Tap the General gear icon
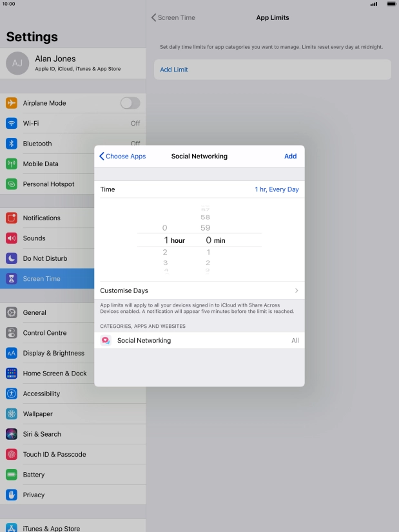The width and height of the screenshot is (399, 532). coord(12,312)
